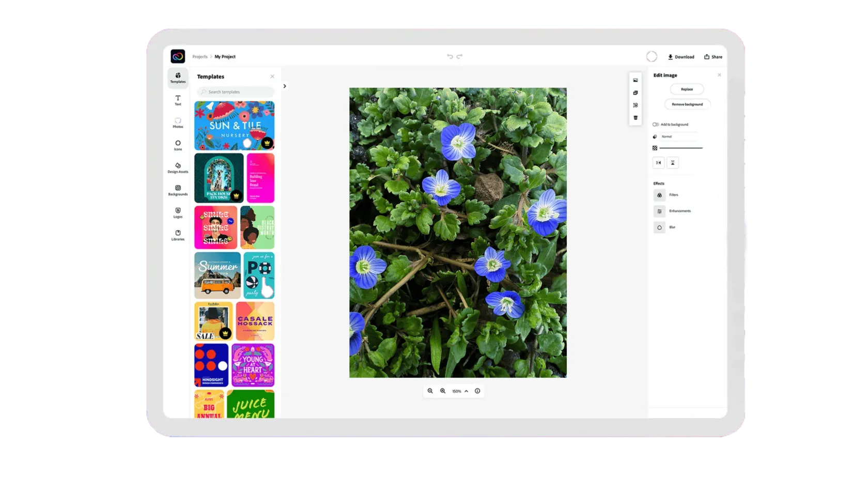The width and height of the screenshot is (868, 492).
Task: Flip image horizontally
Action: pos(658,163)
